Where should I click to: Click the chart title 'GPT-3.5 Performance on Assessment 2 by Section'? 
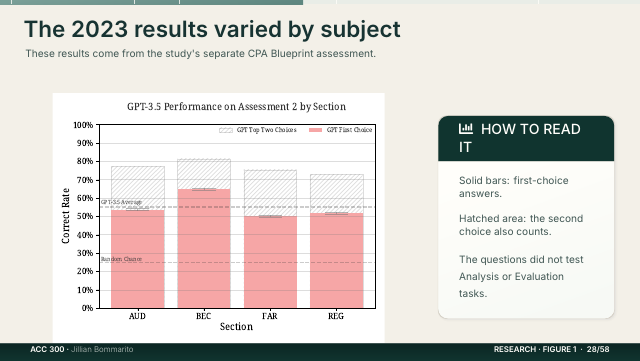[x=236, y=107]
